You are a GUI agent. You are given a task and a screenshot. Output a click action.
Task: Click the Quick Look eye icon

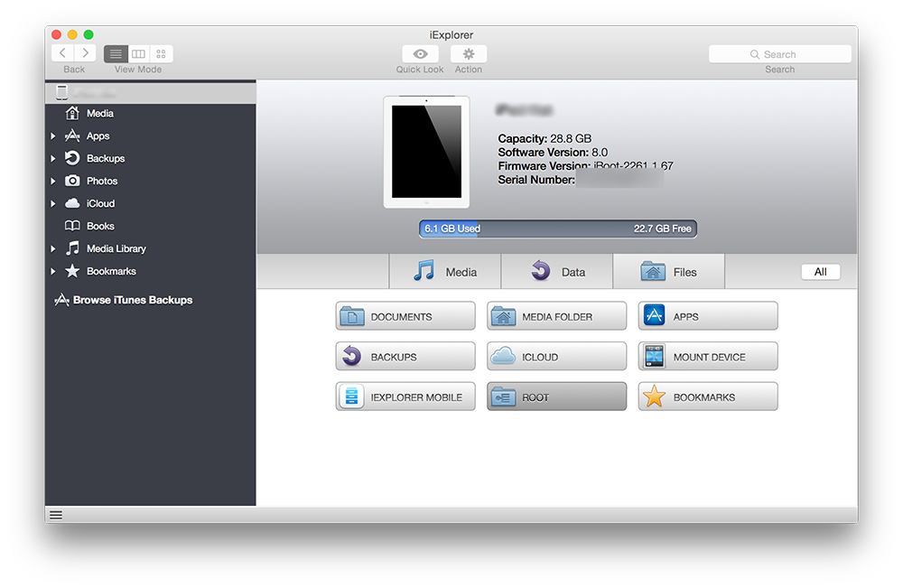pyautogui.click(x=420, y=54)
